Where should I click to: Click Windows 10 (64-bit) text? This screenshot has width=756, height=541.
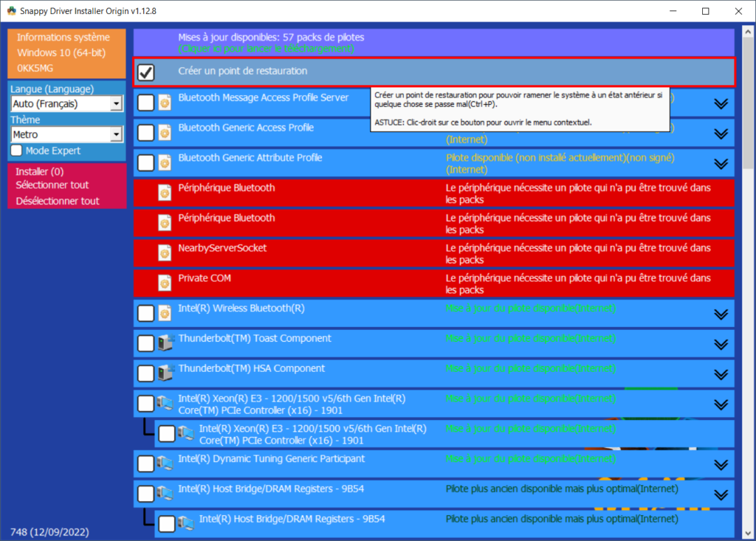(61, 52)
